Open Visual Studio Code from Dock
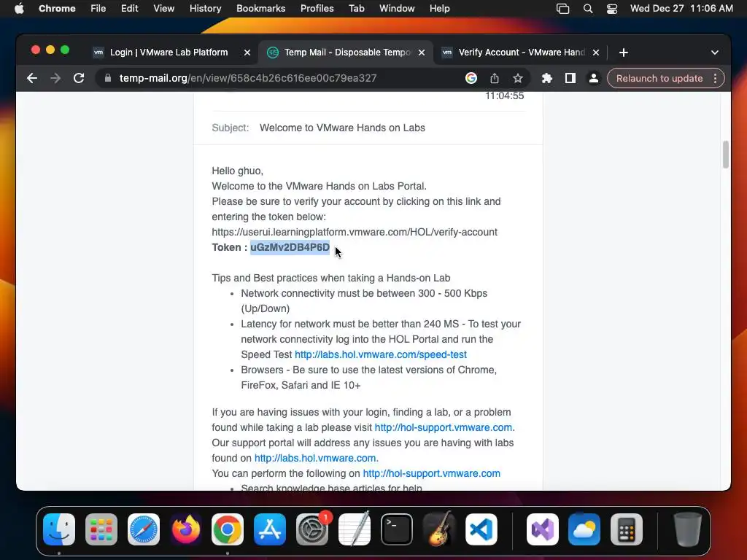This screenshot has width=747, height=560. coord(481,529)
